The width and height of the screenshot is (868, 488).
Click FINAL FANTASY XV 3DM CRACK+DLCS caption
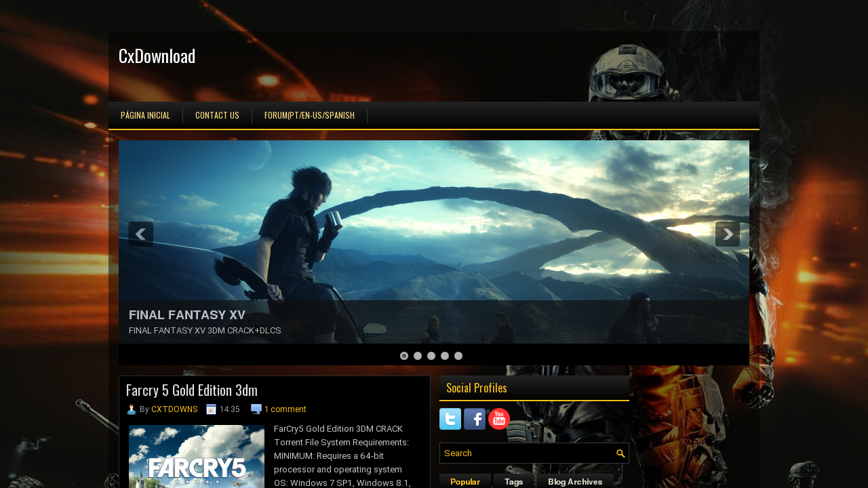point(205,331)
